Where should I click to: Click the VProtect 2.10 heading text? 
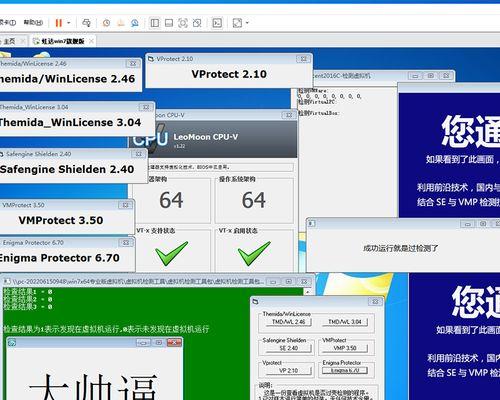point(229,74)
